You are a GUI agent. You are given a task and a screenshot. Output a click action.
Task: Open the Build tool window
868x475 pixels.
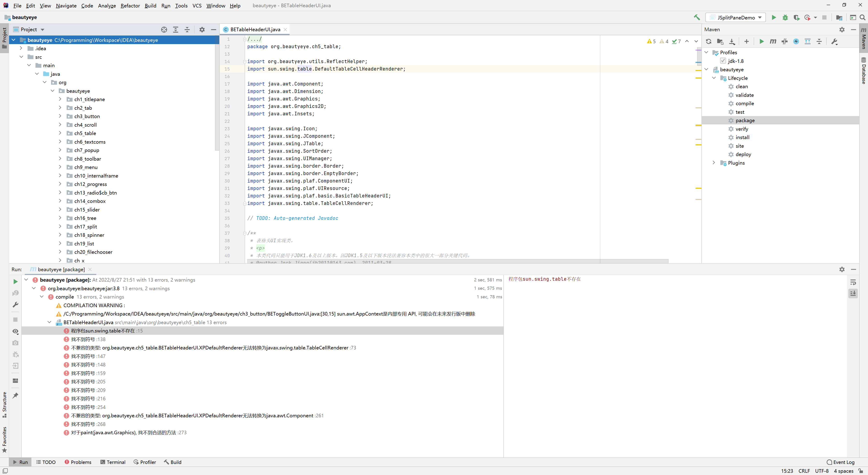point(173,462)
